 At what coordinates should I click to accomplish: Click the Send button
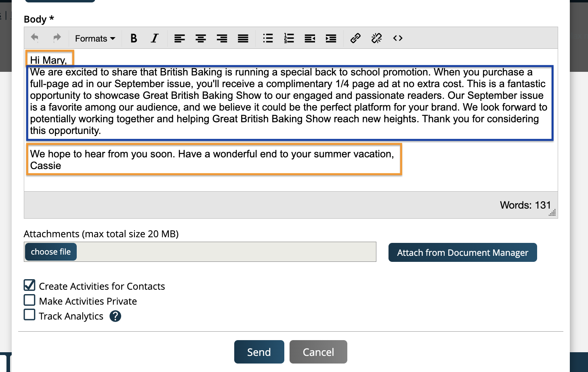click(259, 352)
